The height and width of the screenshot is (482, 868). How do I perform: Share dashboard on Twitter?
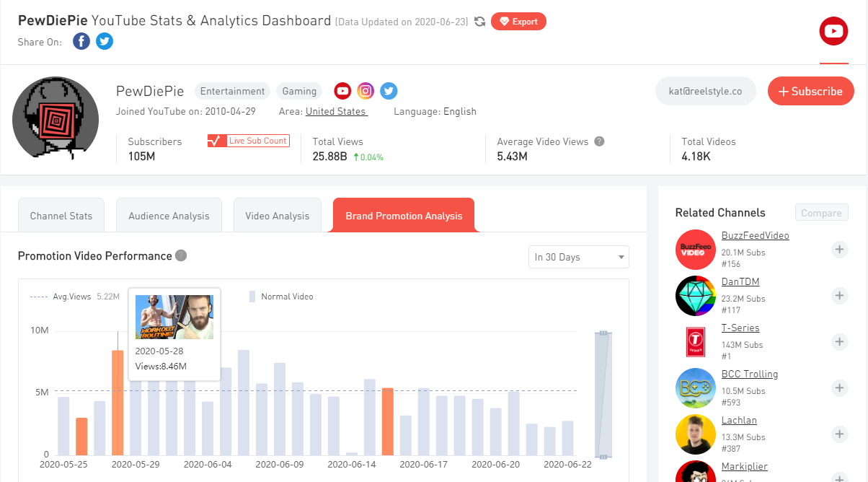105,41
